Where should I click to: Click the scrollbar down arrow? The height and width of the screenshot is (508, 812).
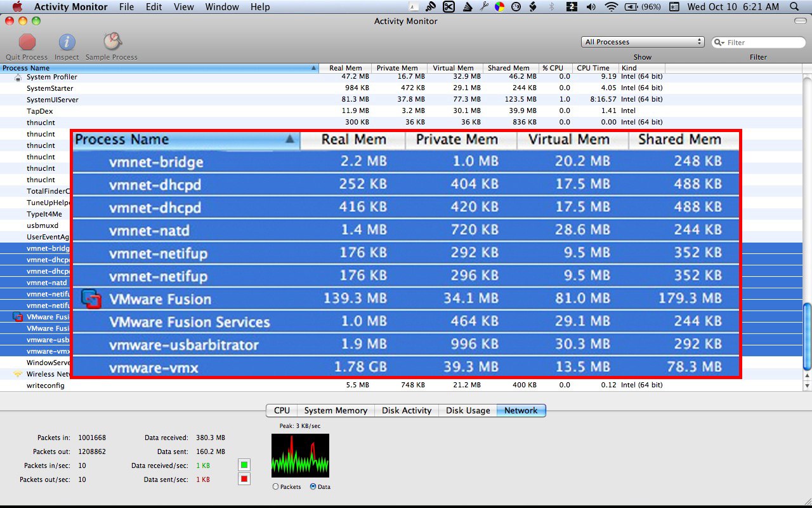(807, 385)
